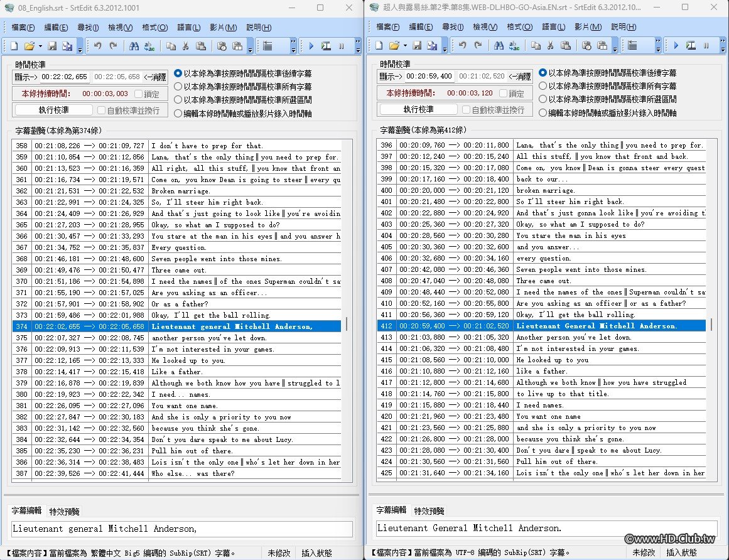Switch to 特效預覽 tab in left window
Screen dimensions: 729x560
coord(64,512)
